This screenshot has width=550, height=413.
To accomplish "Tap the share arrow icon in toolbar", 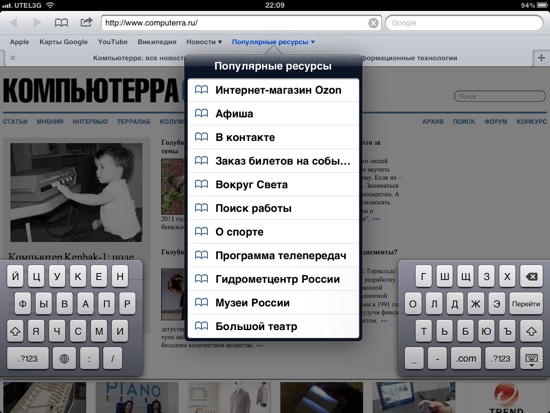I will 86,22.
